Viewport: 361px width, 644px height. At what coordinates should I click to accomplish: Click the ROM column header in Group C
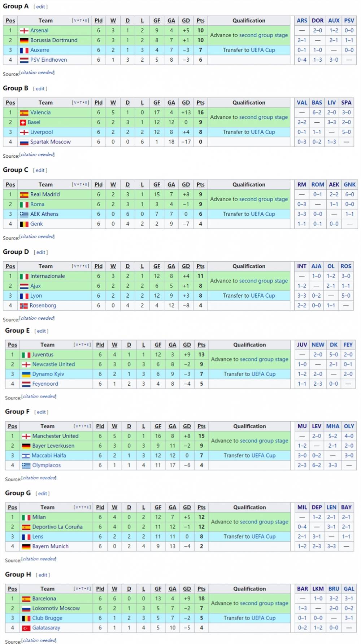point(318,185)
